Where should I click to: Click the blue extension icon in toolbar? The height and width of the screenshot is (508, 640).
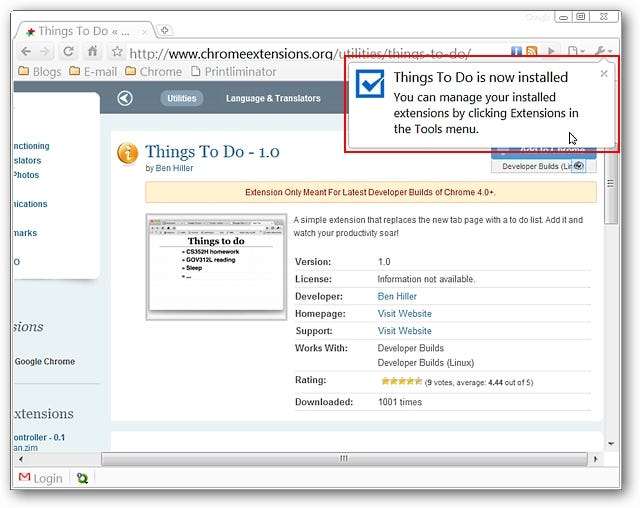coord(516,51)
